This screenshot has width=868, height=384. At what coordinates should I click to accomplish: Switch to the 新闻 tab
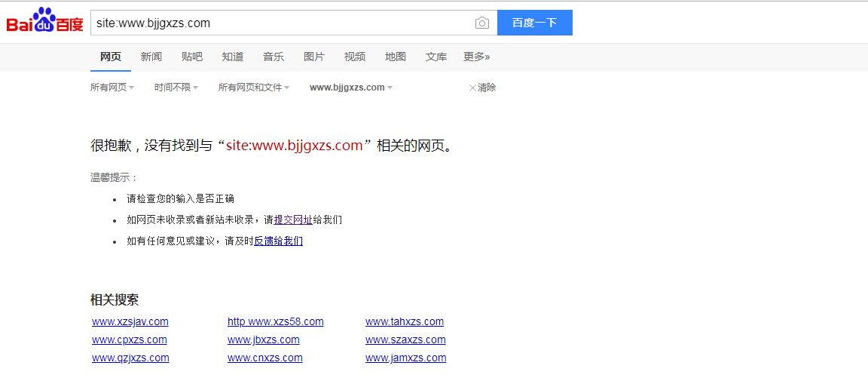click(151, 57)
